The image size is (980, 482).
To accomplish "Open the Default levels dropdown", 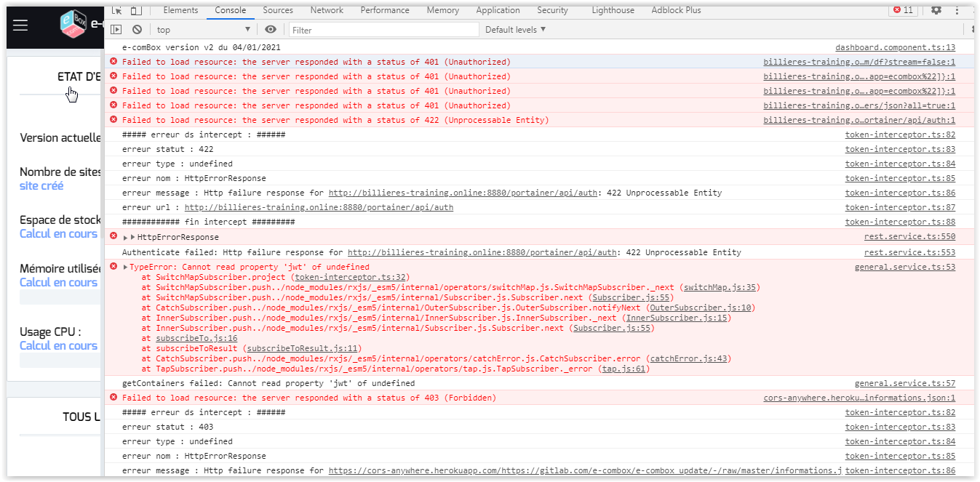I will coord(515,30).
